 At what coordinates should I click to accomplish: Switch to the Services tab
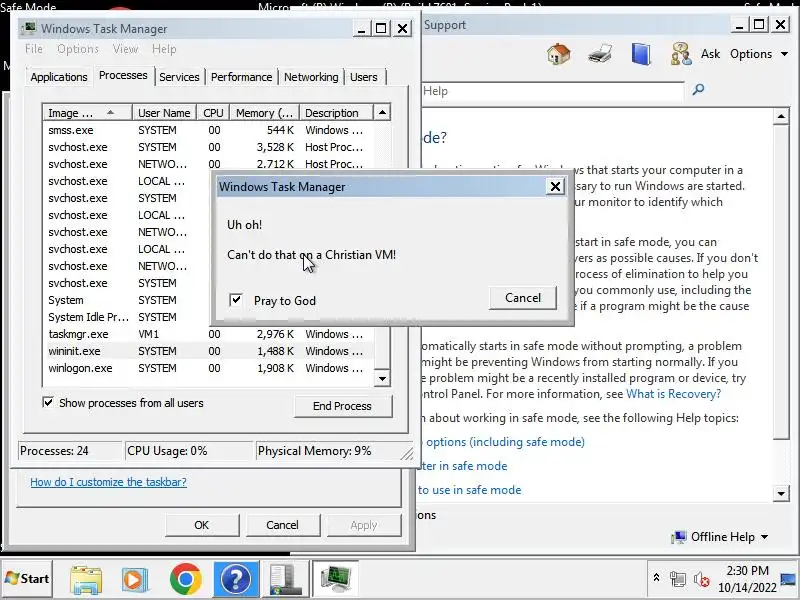tap(179, 77)
